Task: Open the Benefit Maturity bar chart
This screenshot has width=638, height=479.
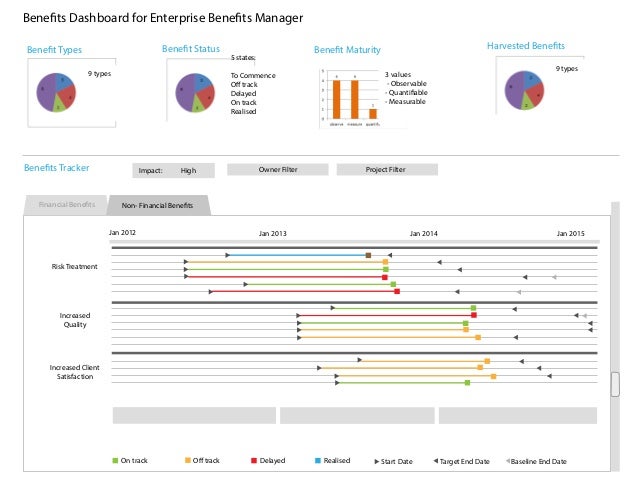Action: click(x=350, y=98)
